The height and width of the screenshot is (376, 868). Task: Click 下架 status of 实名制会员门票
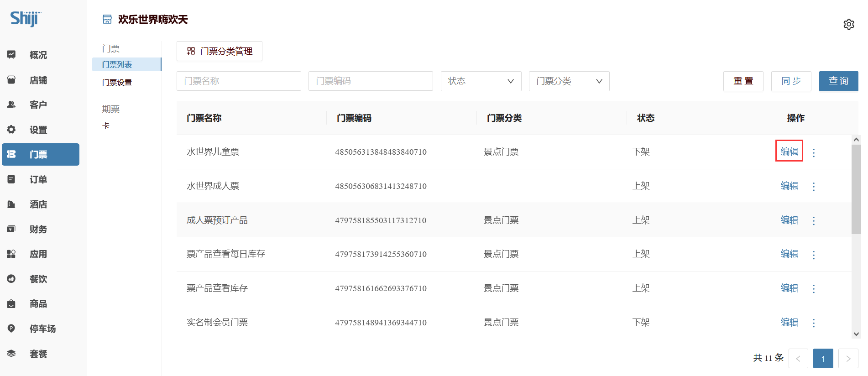point(641,323)
